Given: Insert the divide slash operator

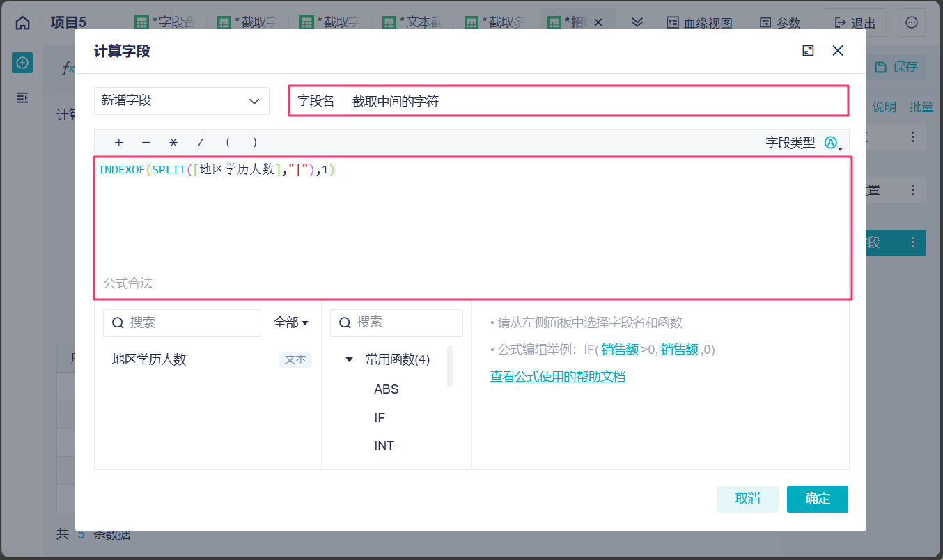Looking at the screenshot, I should tap(201, 143).
